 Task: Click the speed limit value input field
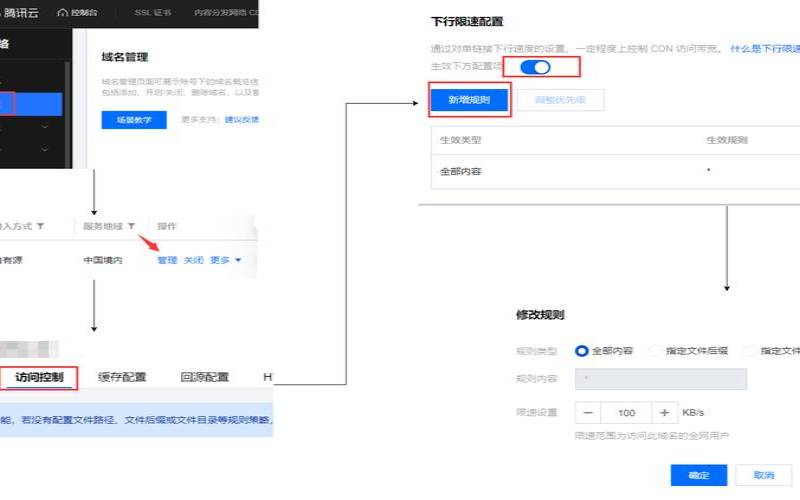coord(626,413)
